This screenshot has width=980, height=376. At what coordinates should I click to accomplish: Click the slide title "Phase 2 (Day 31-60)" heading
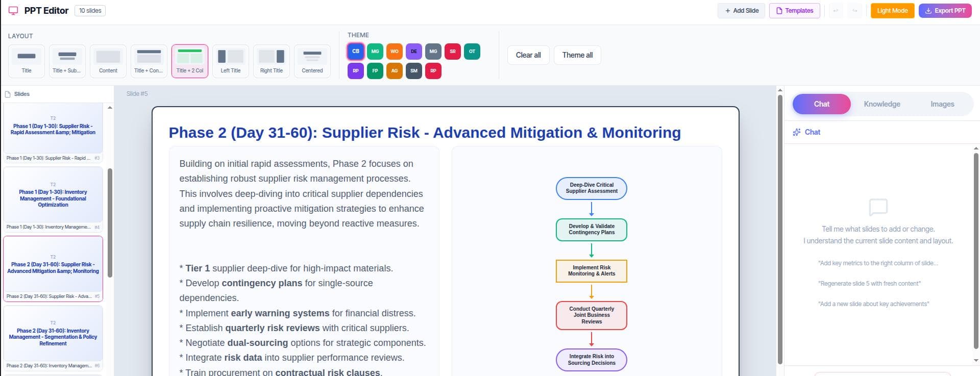(425, 133)
